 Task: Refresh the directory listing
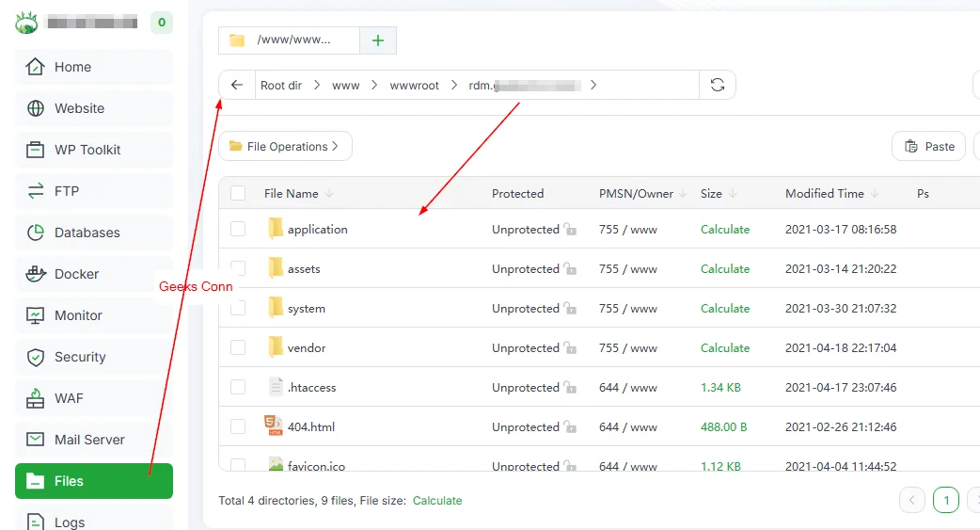tap(718, 85)
